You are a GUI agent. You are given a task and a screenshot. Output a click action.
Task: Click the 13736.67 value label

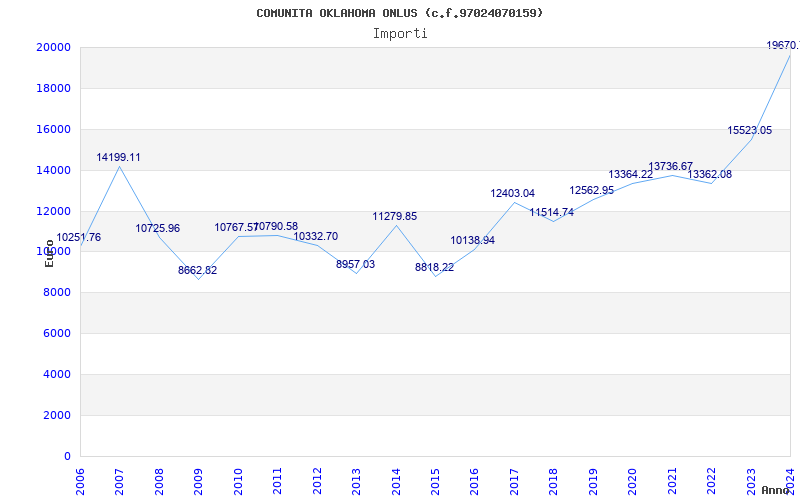point(670,166)
